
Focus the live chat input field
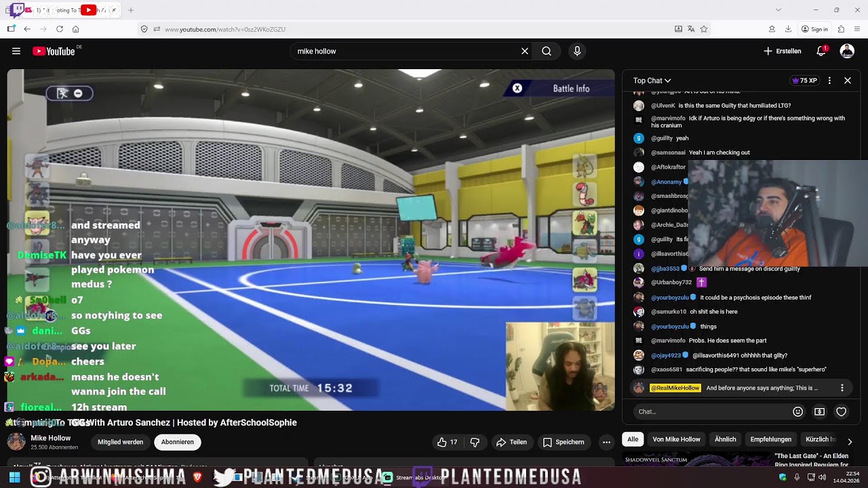coord(712,411)
